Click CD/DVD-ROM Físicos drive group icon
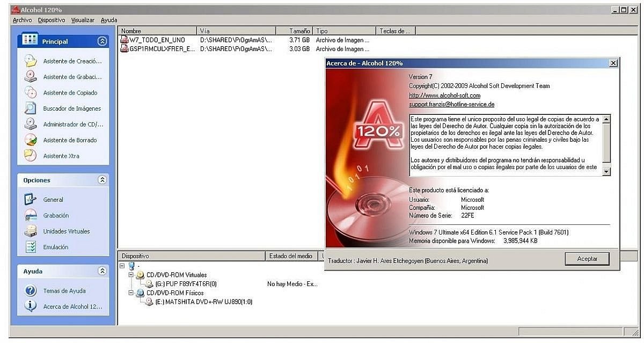 pos(141,293)
